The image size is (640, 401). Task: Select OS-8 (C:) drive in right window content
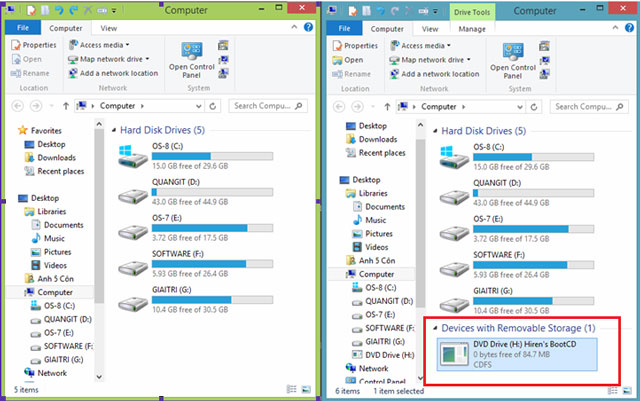pos(517,157)
